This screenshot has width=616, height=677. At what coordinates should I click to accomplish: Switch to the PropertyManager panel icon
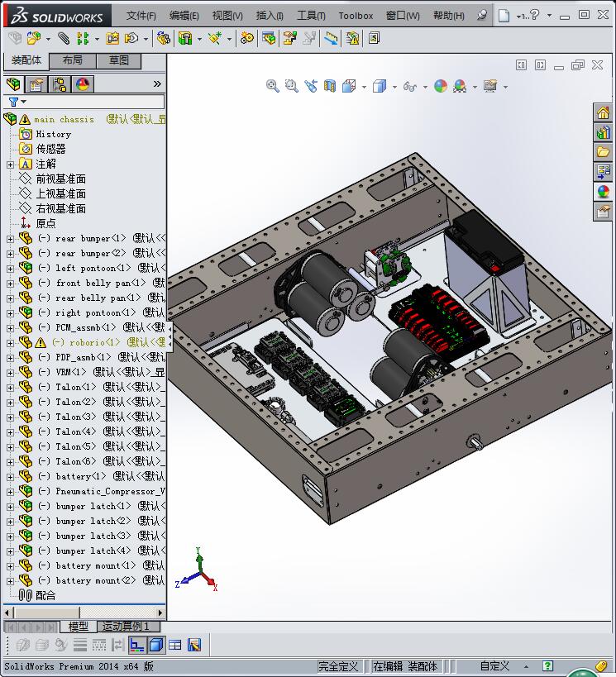pos(36,83)
